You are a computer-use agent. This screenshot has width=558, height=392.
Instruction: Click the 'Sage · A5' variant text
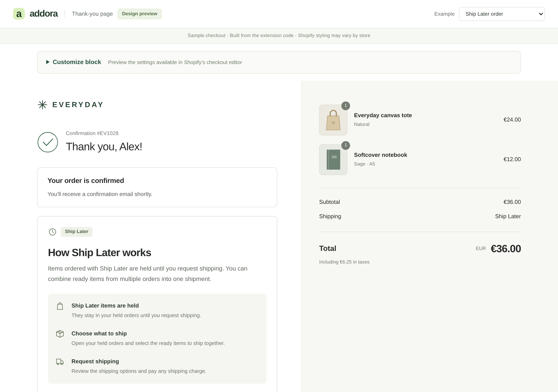[x=364, y=164]
